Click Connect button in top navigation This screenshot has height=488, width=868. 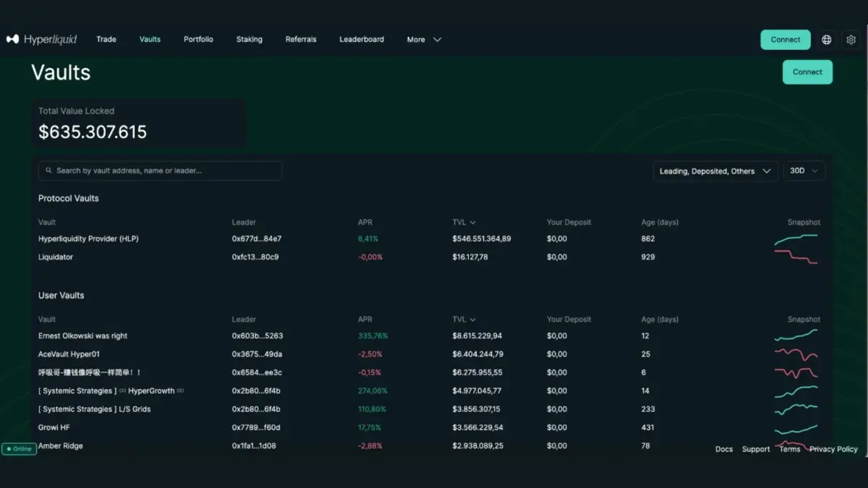point(785,40)
